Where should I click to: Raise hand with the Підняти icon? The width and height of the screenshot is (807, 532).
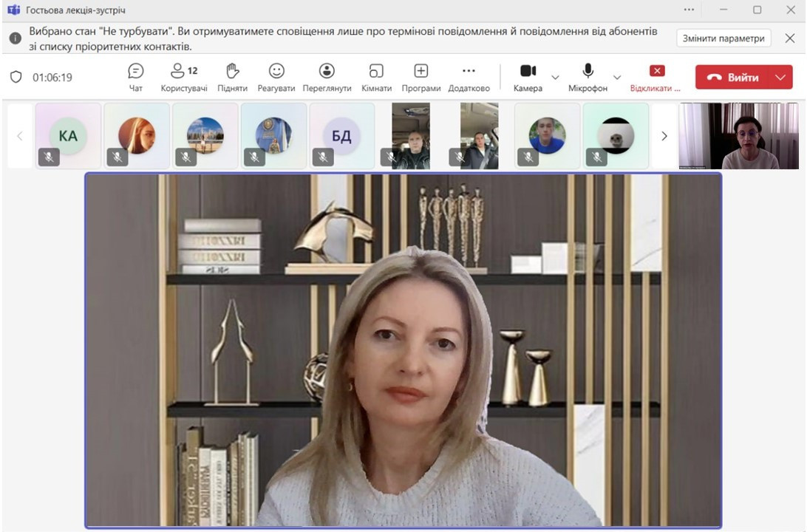[x=233, y=76]
